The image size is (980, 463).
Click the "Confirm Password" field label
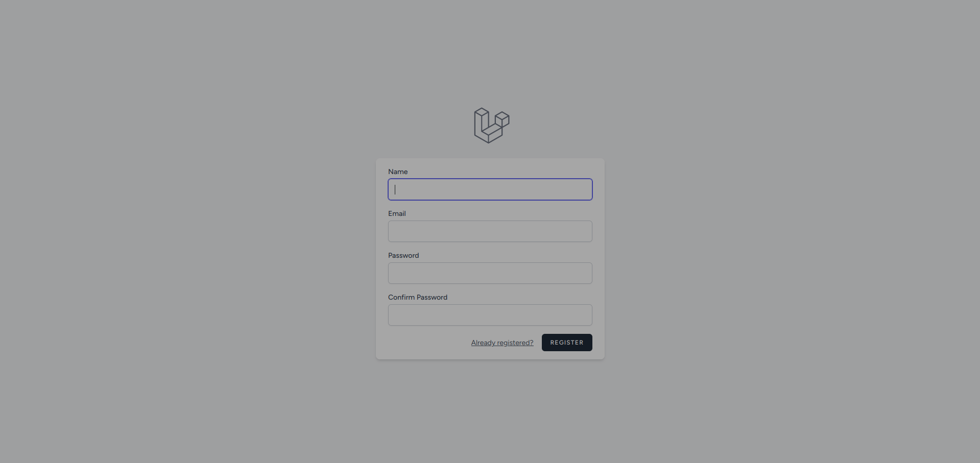[x=418, y=297]
